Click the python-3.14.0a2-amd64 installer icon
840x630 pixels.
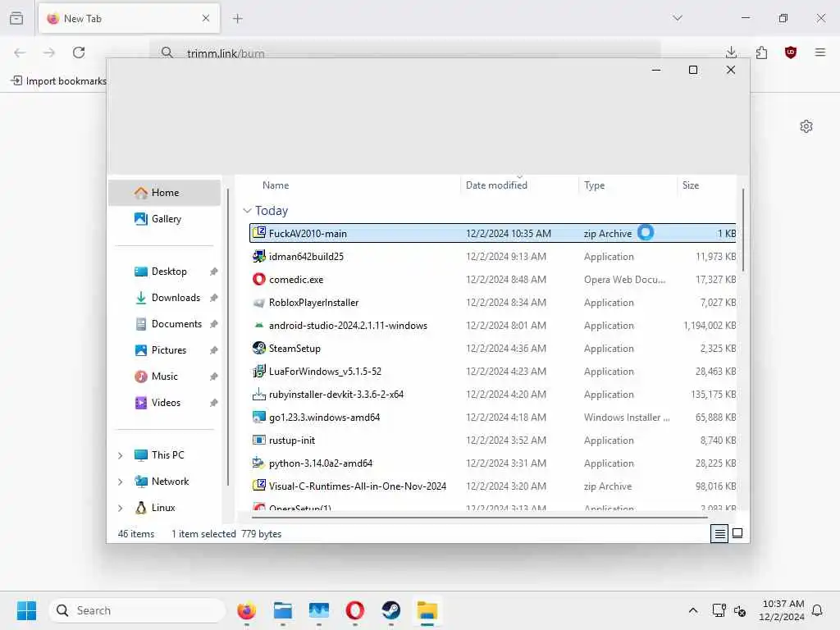[x=259, y=463]
